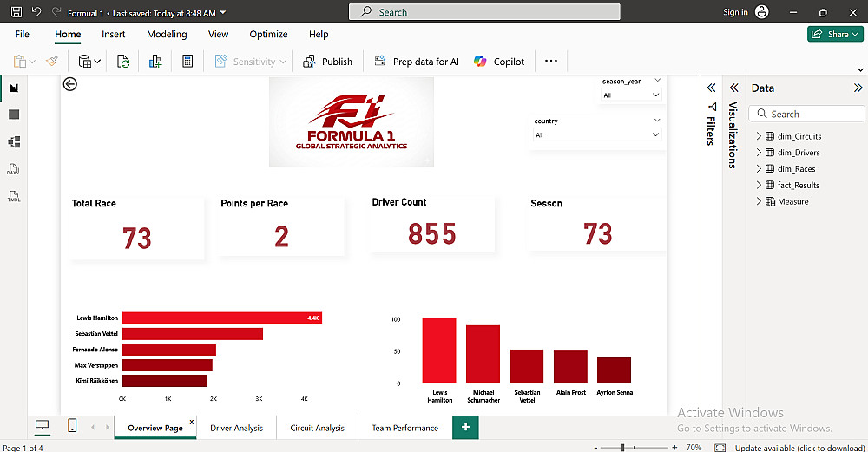Switch to Circuit Analysis page tab
868x452 pixels.
pos(317,428)
